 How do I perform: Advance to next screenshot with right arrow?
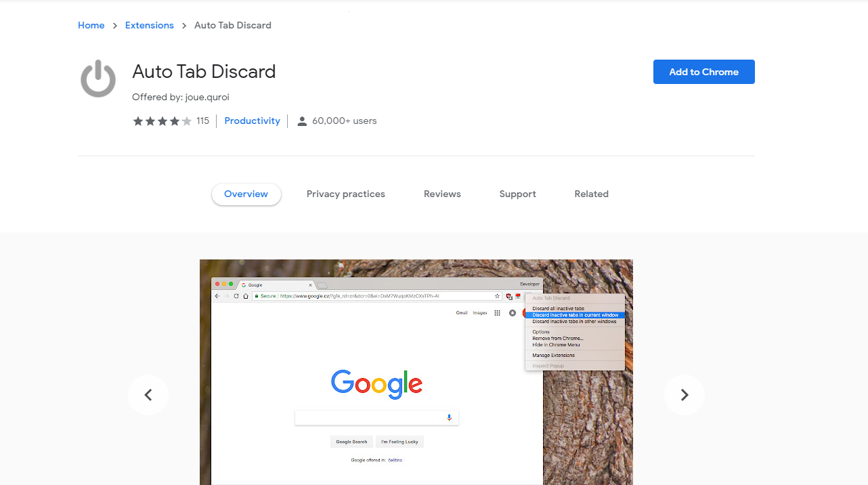point(685,395)
